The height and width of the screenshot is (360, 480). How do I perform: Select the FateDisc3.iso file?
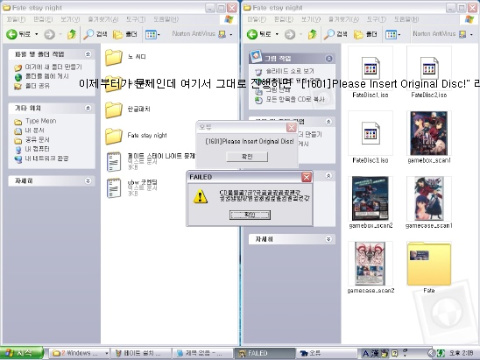pos(370,137)
